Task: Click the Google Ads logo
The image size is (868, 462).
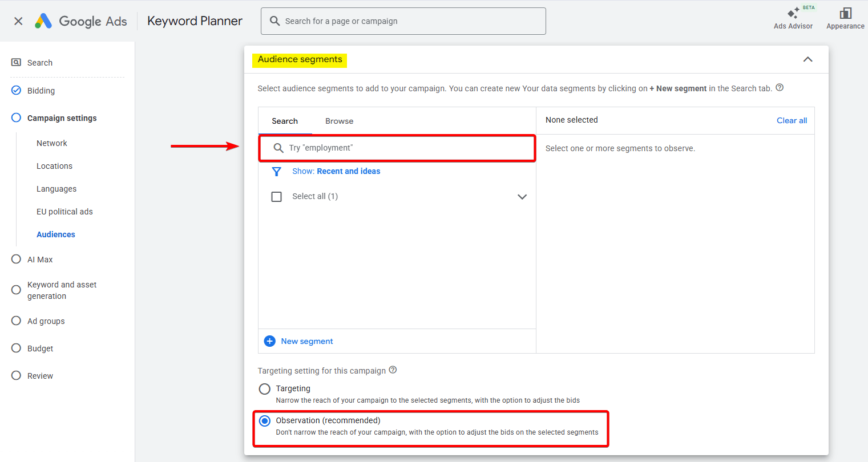Action: tap(44, 21)
